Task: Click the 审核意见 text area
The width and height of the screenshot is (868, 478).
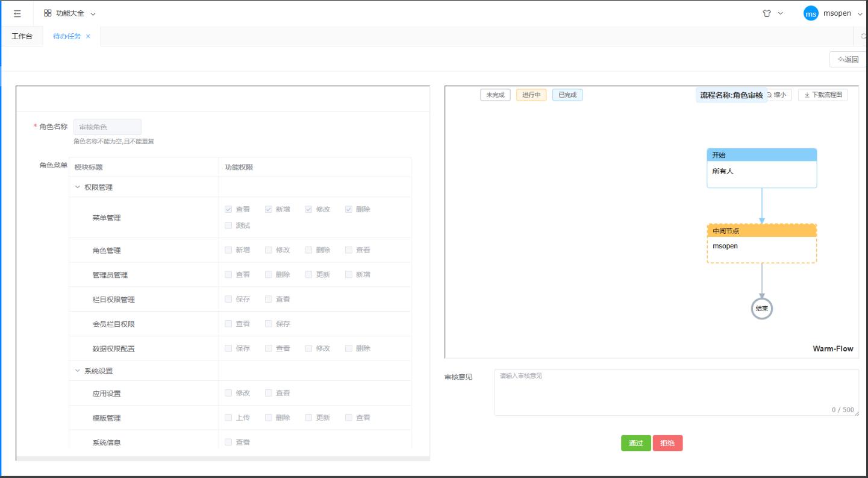Action: 676,392
